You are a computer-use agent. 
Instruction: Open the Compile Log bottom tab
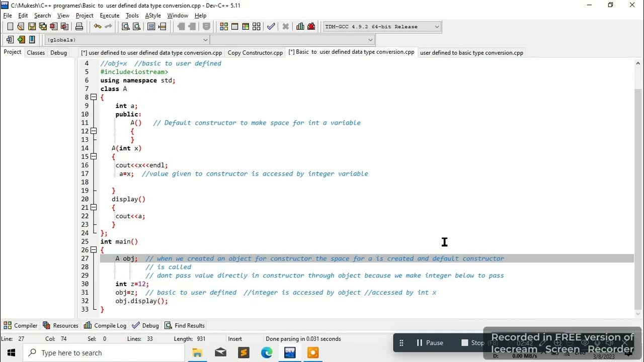pyautogui.click(x=105, y=325)
